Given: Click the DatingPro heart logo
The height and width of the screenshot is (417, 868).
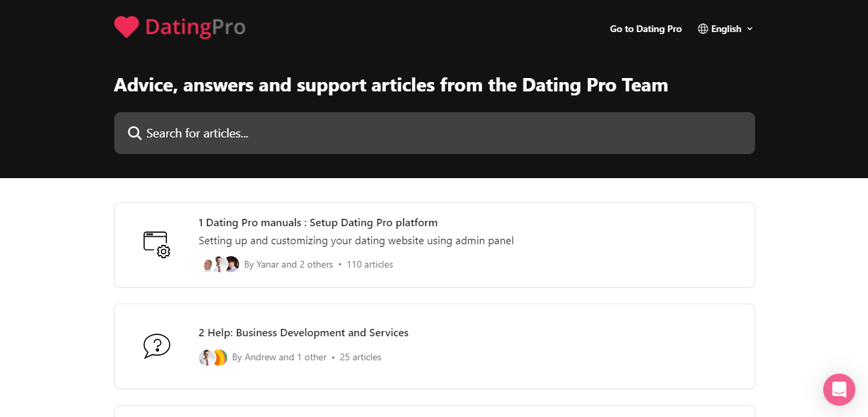Looking at the screenshot, I should click(x=126, y=27).
